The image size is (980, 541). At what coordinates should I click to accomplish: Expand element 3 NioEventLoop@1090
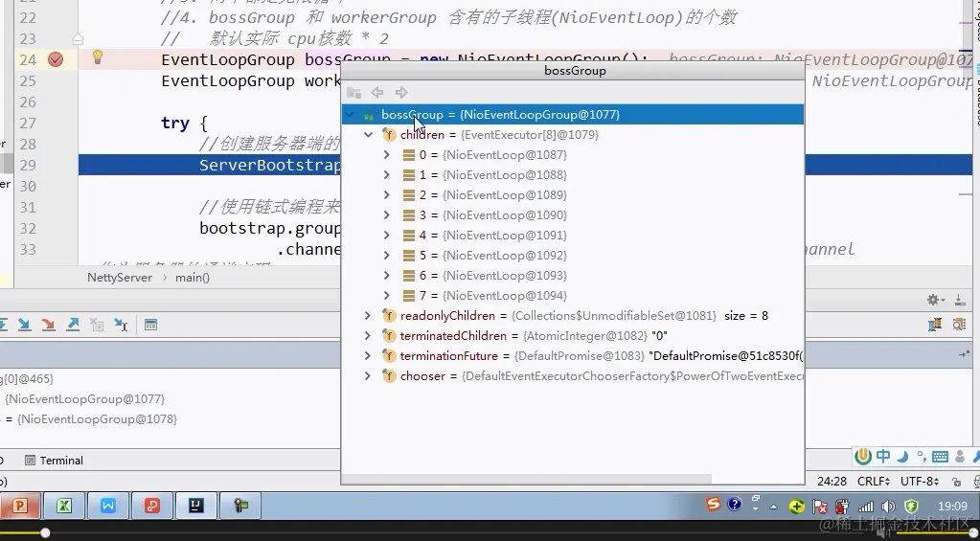386,214
